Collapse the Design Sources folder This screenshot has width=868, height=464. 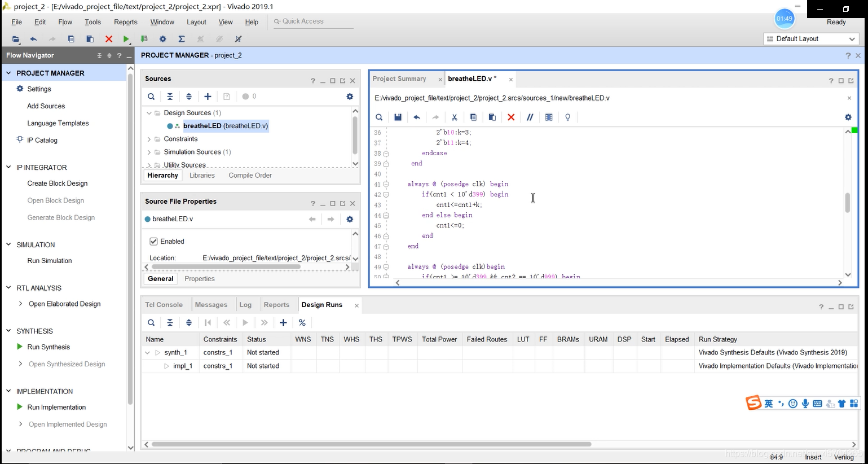(x=149, y=113)
